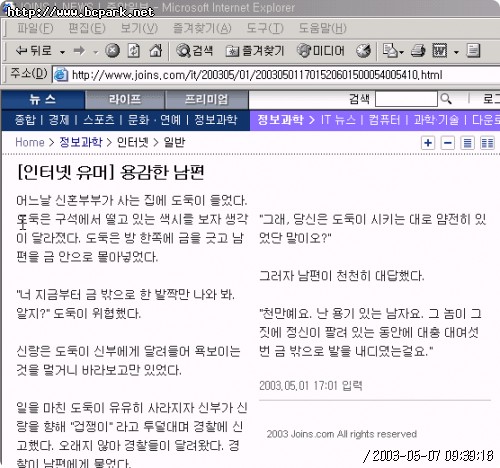Click the 스포츠 navigation link
Screen dimensions: 500x468
point(99,120)
